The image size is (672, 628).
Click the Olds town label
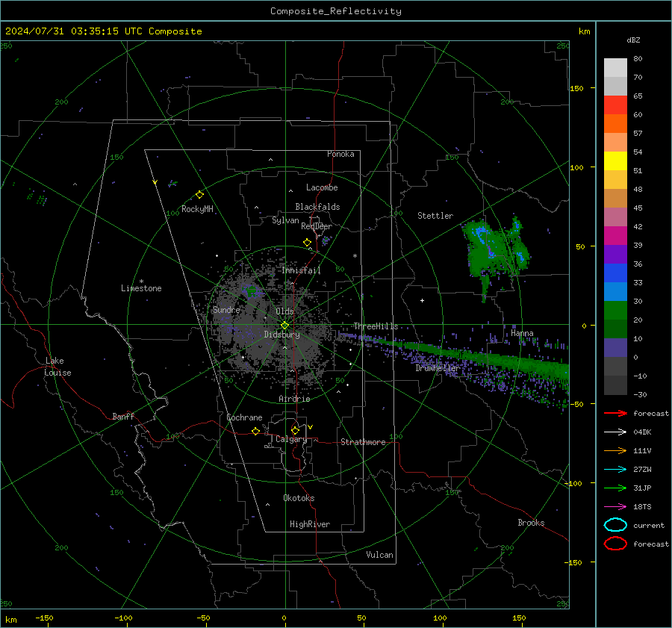(284, 311)
